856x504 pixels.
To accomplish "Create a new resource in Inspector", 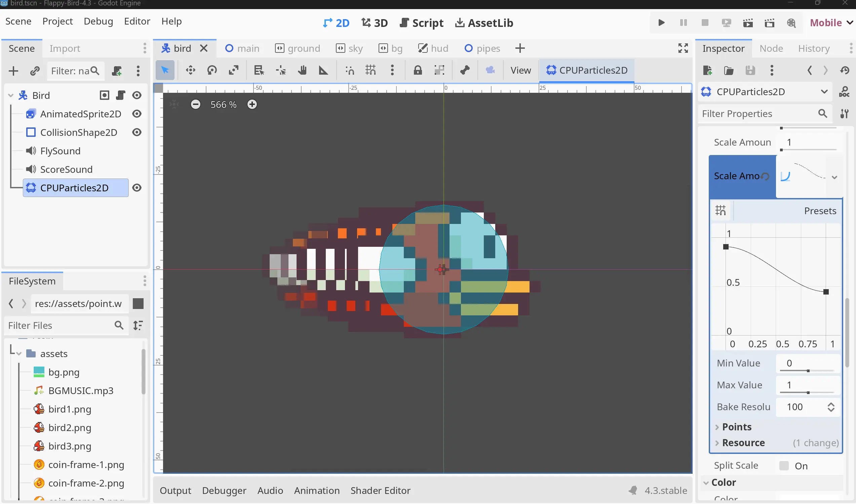I will click(707, 70).
